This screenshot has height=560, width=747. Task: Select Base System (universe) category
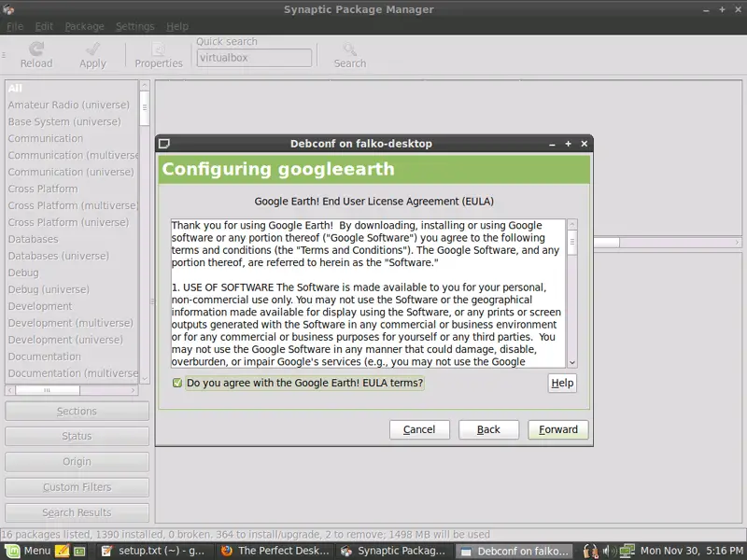coord(72,121)
